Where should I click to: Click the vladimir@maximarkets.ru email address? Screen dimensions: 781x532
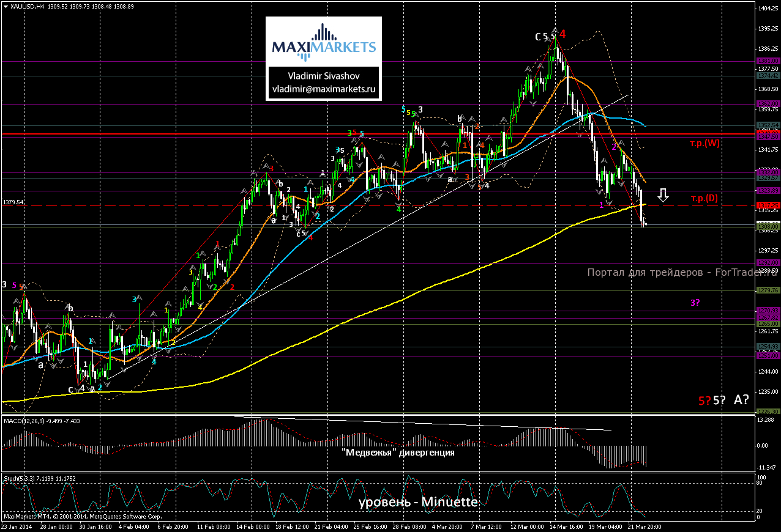(323, 89)
